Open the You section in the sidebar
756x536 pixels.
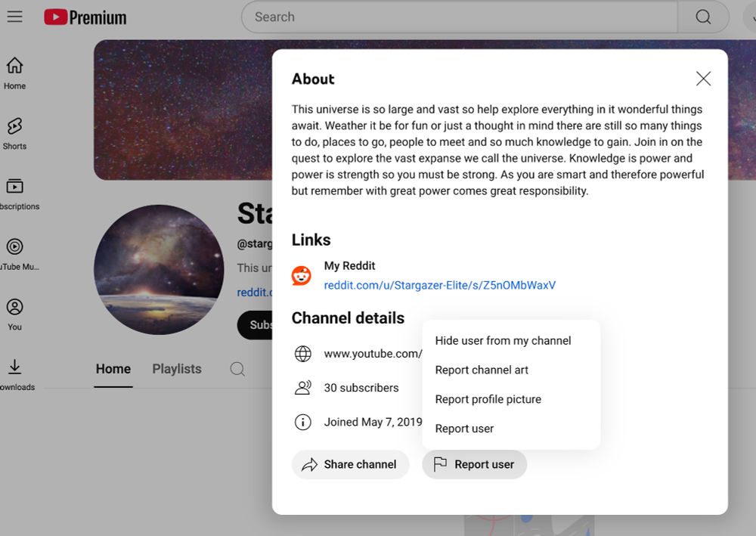coord(14,314)
